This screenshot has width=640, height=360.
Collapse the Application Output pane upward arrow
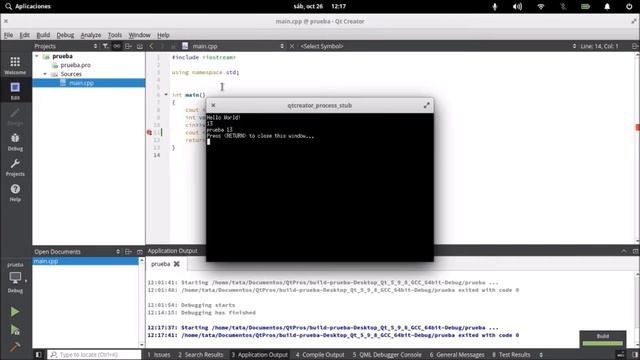point(624,251)
